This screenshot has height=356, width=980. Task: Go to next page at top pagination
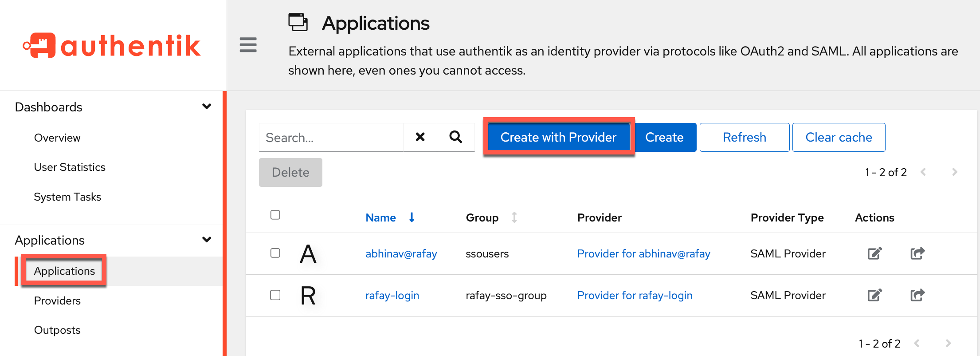tap(955, 172)
